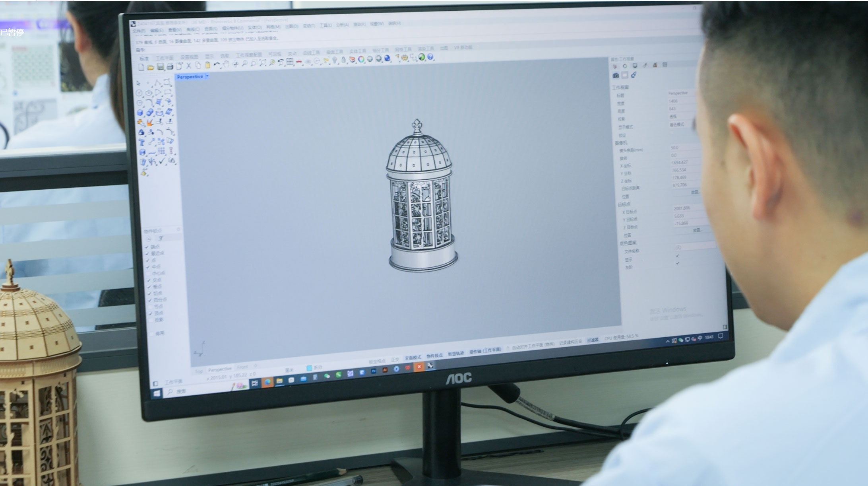Screen dimensions: 868x486
Task: Click the cyan layer color swatch in status bar
Action: click(309, 368)
